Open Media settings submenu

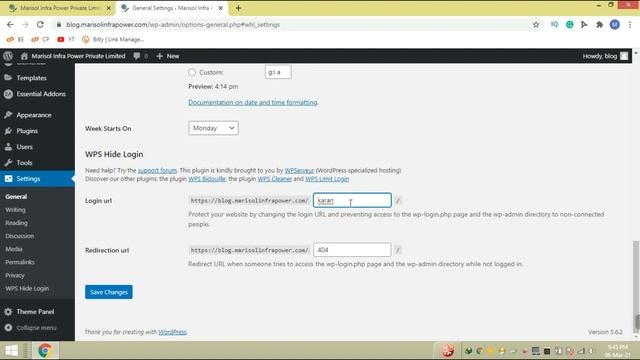point(14,249)
